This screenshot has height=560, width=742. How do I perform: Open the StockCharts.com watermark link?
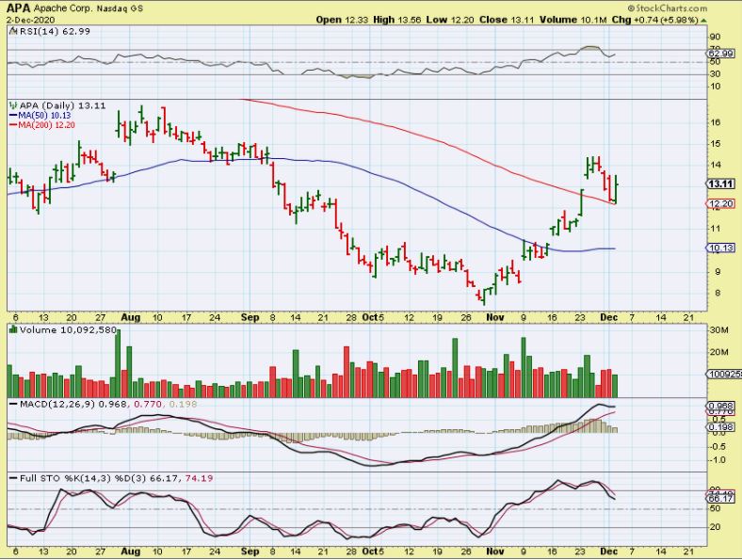668,8
